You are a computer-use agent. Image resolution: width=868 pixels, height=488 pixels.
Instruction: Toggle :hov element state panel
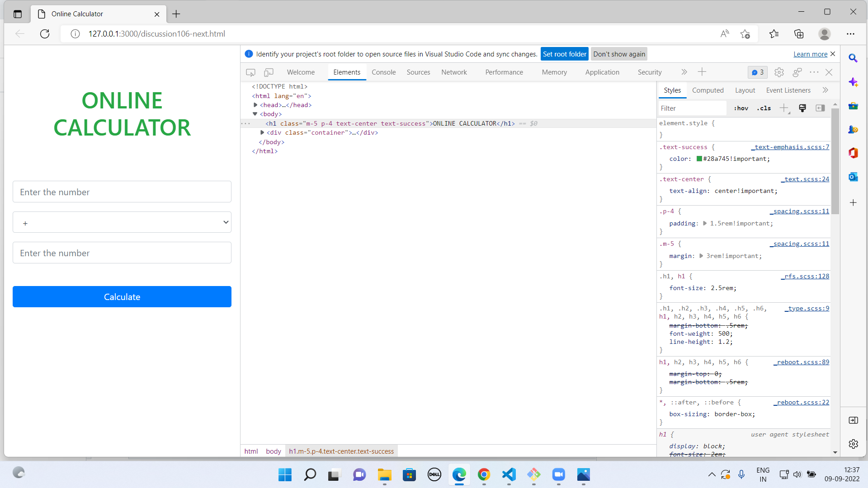(x=741, y=108)
